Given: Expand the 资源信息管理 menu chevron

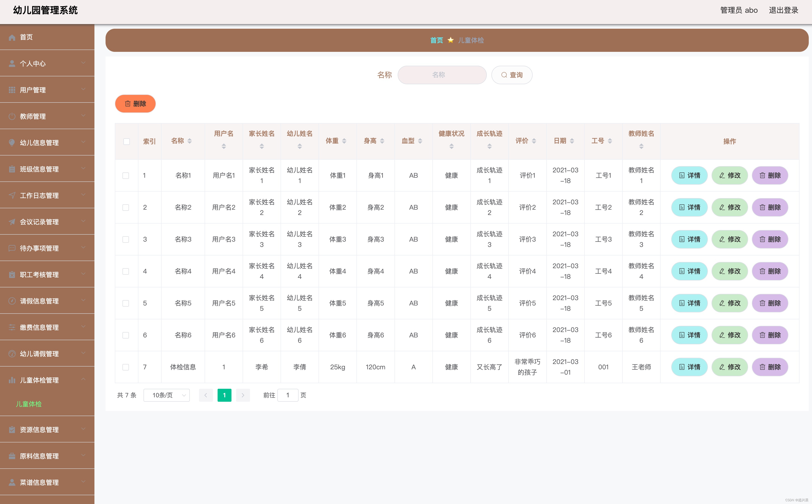Looking at the screenshot, I should tap(83, 429).
